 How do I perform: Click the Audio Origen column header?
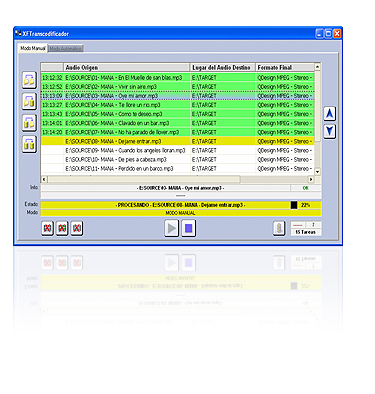click(x=126, y=67)
